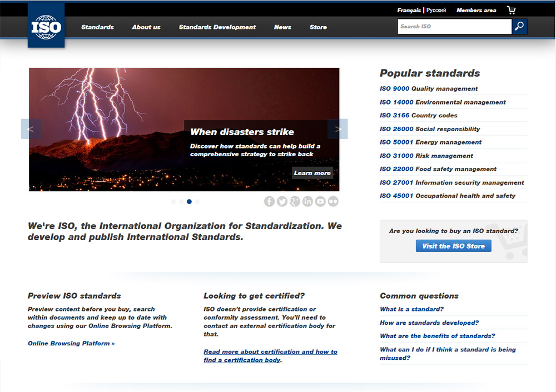Click the Popular standards heading
This screenshot has height=392, width=556.
click(430, 73)
